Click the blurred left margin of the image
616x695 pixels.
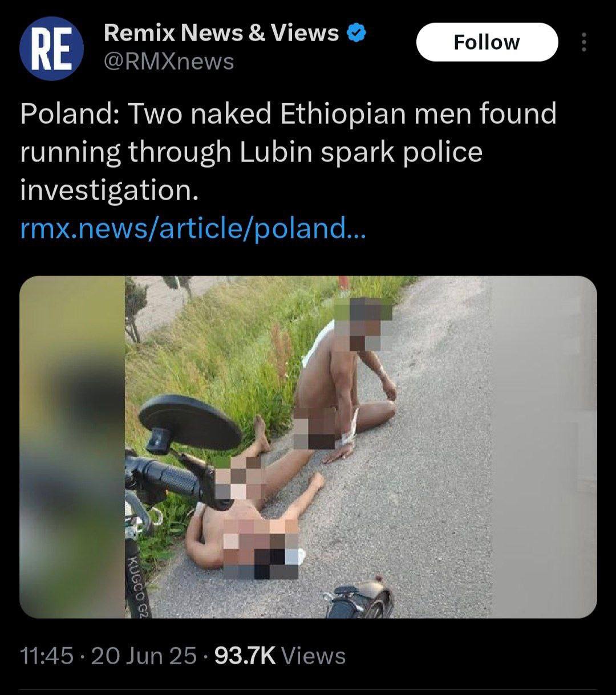point(72,447)
